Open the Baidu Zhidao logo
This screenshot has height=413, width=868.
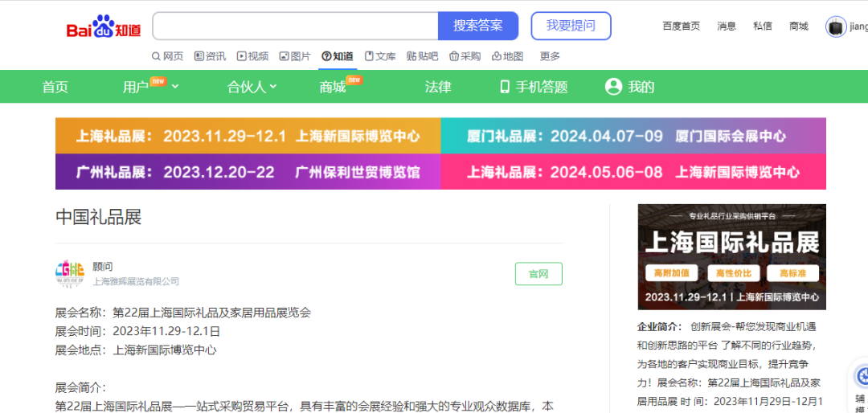click(x=104, y=27)
